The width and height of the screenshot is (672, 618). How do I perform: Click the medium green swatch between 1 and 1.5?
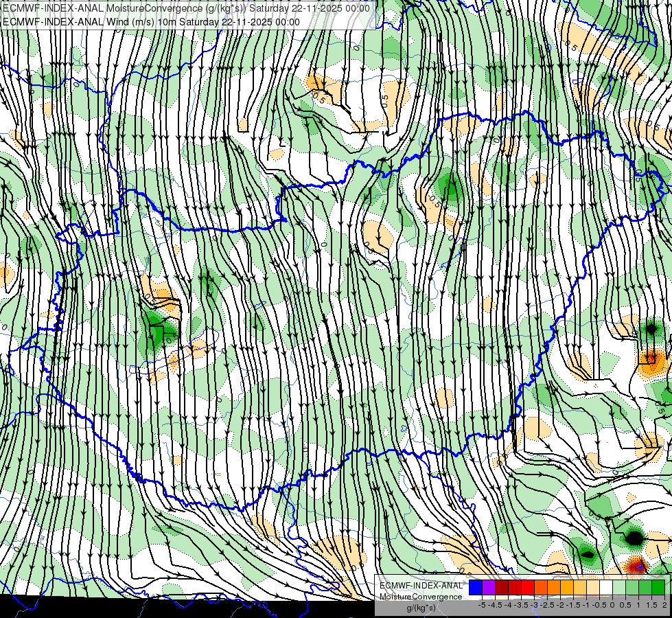tap(645, 588)
